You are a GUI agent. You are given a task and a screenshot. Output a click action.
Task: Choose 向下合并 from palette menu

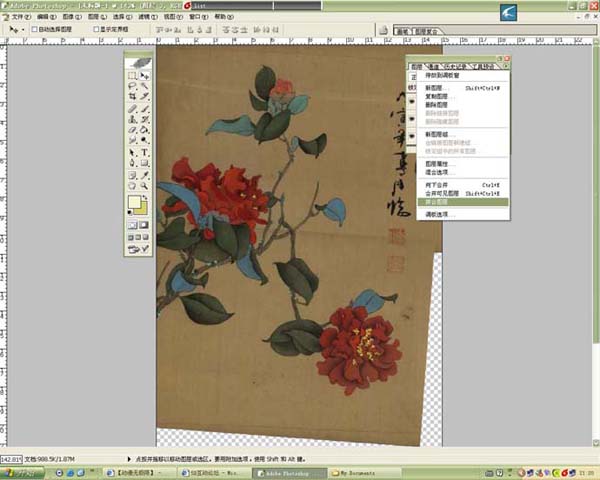463,185
